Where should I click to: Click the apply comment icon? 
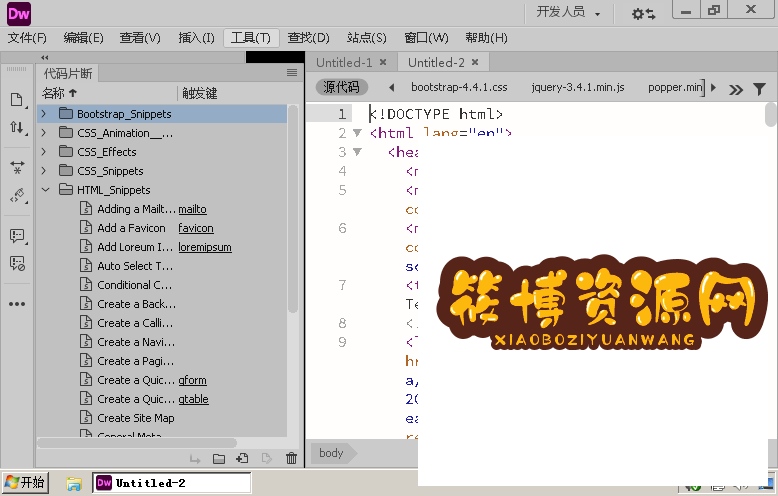click(17, 236)
